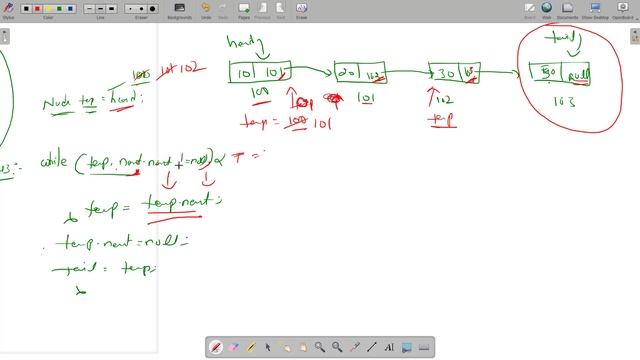640x360 pixels.
Task: Select the Eraser tool in stylus palette
Action: click(233, 347)
